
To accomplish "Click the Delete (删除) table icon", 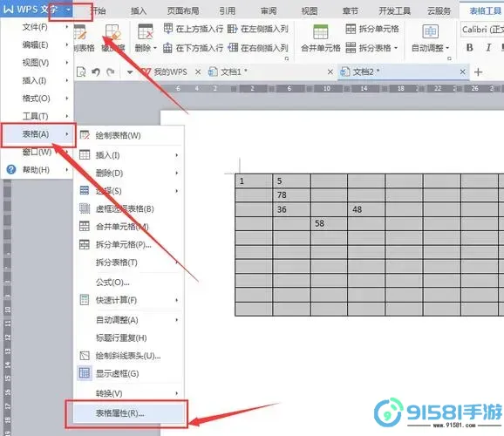I will [x=146, y=31].
